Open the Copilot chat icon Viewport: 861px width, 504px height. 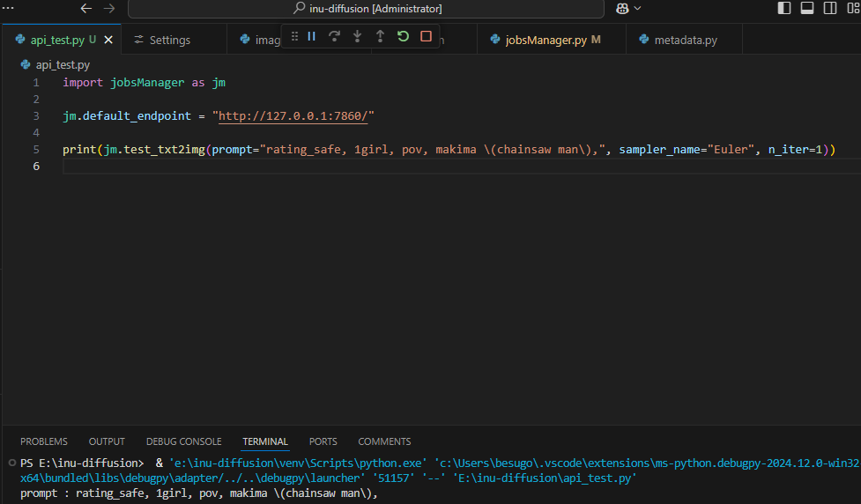(x=622, y=8)
